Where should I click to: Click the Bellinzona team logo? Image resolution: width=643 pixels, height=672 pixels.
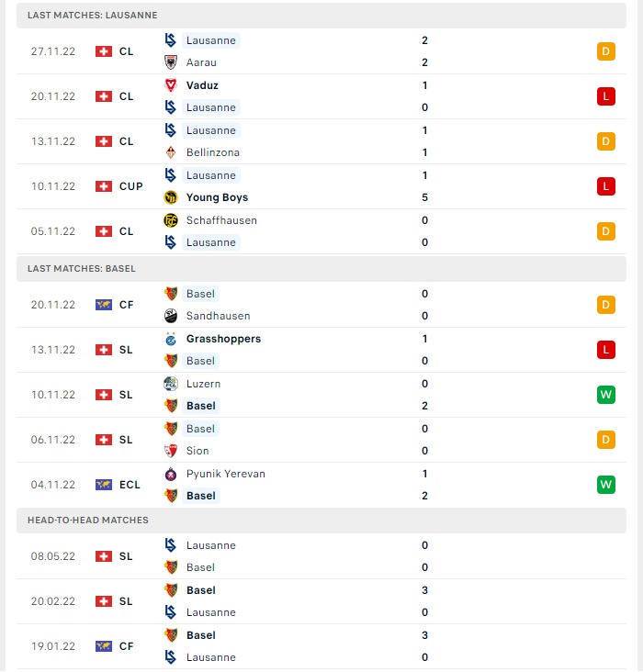(171, 152)
